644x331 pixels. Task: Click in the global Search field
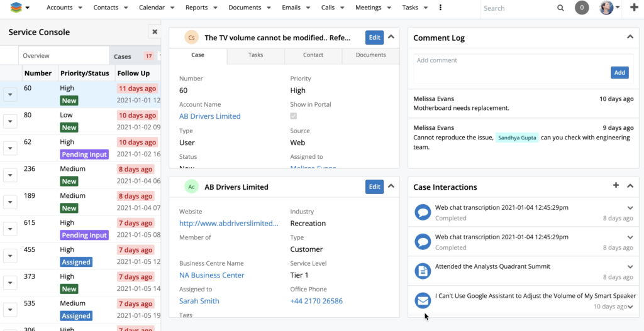point(518,8)
